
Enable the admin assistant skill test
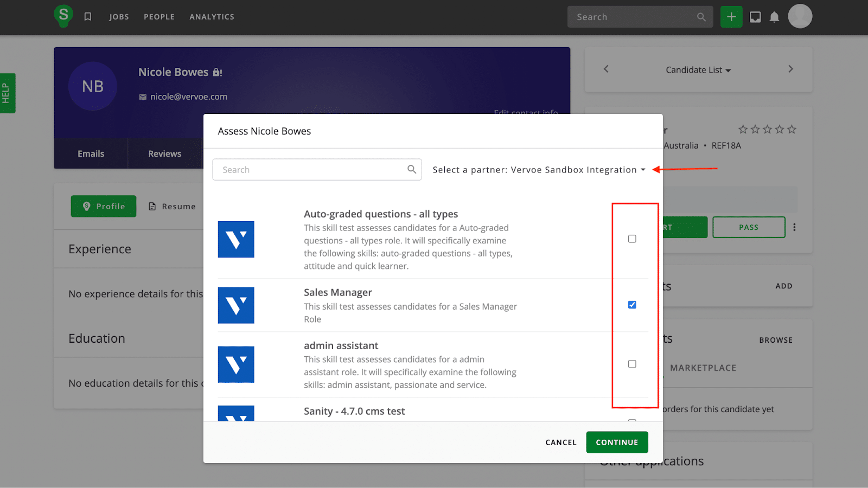click(631, 364)
